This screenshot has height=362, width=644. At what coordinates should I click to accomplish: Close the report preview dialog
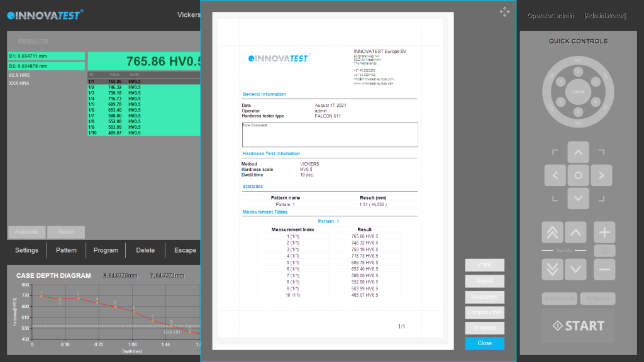(485, 343)
